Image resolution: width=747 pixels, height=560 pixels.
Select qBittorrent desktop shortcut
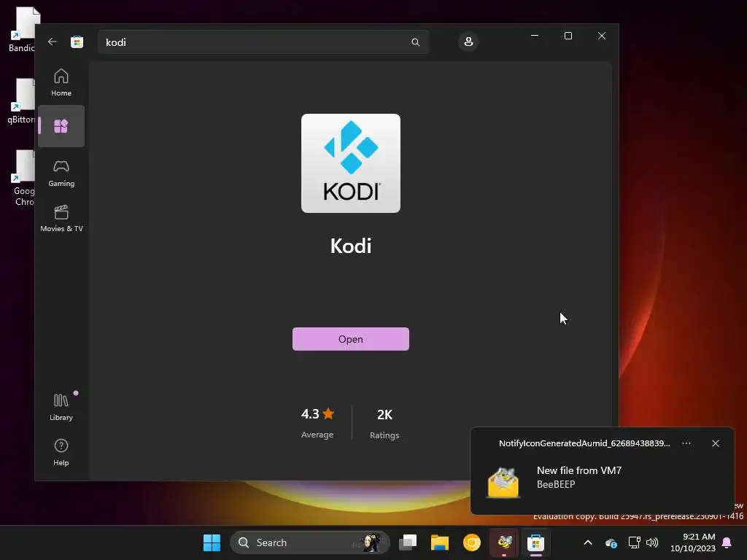tap(21, 101)
